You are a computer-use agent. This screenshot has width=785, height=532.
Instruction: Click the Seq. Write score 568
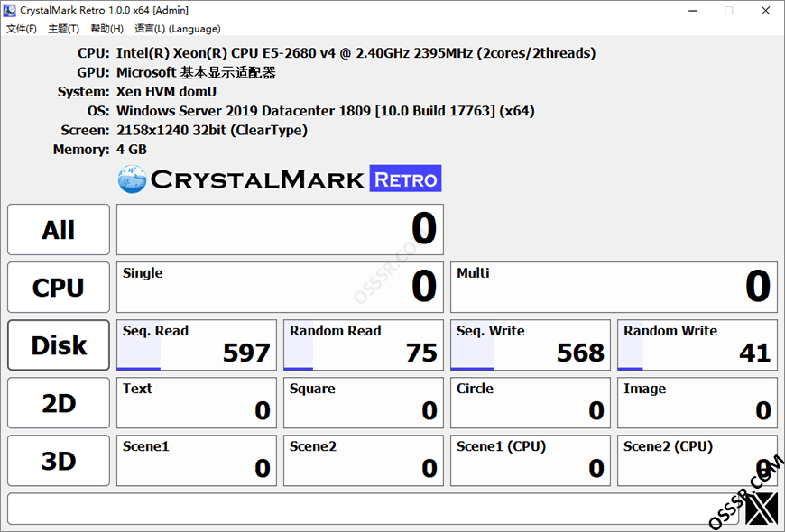pos(531,345)
